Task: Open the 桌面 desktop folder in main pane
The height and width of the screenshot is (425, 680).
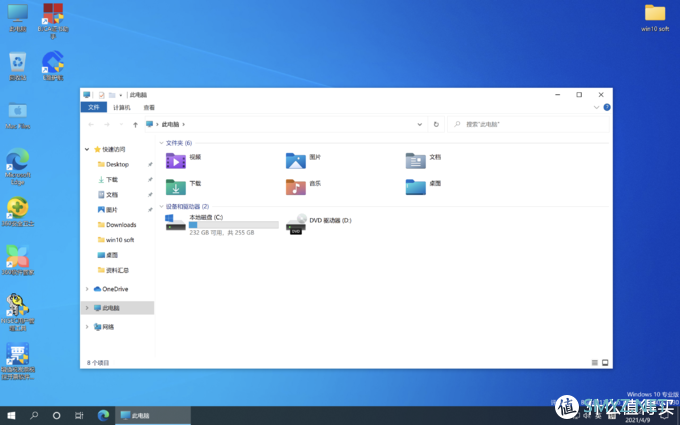Action: (x=423, y=187)
